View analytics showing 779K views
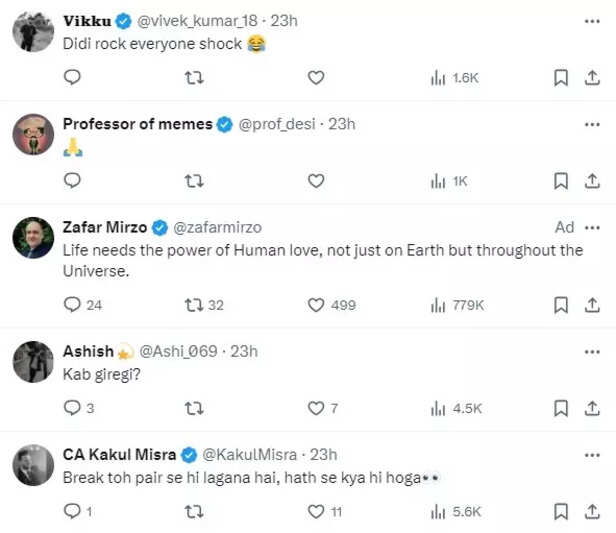616x533 pixels. click(457, 305)
